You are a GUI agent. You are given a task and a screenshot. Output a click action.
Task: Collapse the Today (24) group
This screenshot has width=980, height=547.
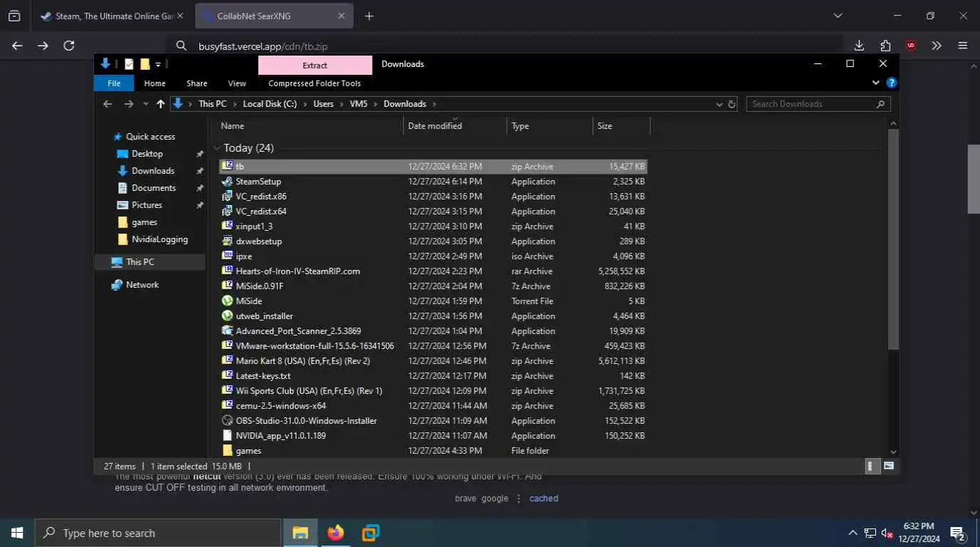217,148
